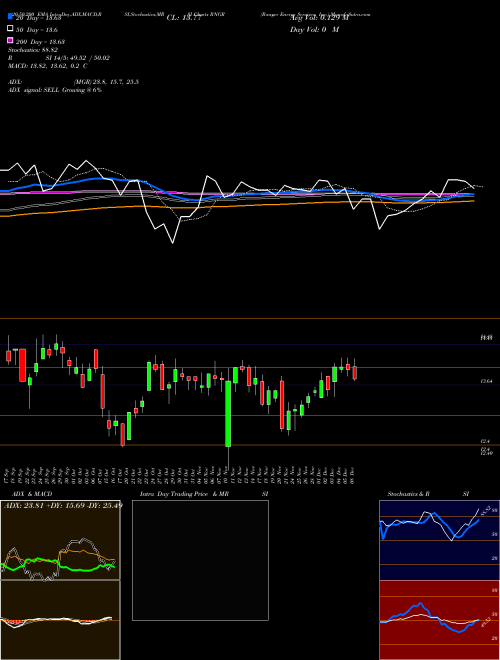The image size is (500, 660).
Task: Click the magenta 200 Day legend swatch
Action: pyautogui.click(x=10, y=40)
